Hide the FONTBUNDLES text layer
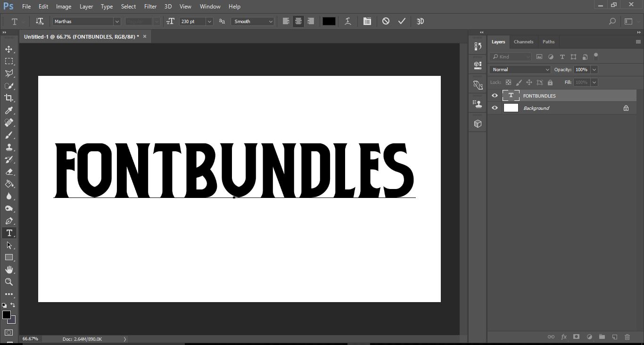 pyautogui.click(x=495, y=95)
